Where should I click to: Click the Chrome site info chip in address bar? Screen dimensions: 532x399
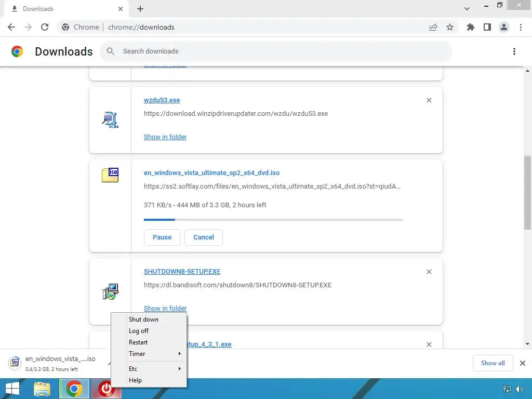tap(81, 27)
